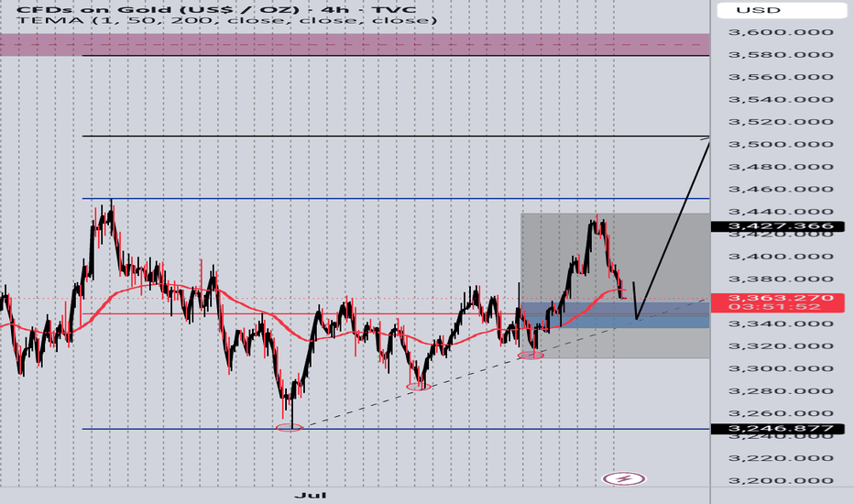
Task: Select the purple resistance zone rectangle
Action: tap(355, 45)
